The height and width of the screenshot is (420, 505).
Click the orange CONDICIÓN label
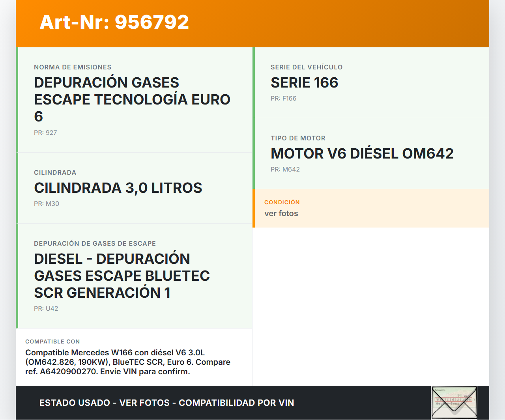pos(282,202)
